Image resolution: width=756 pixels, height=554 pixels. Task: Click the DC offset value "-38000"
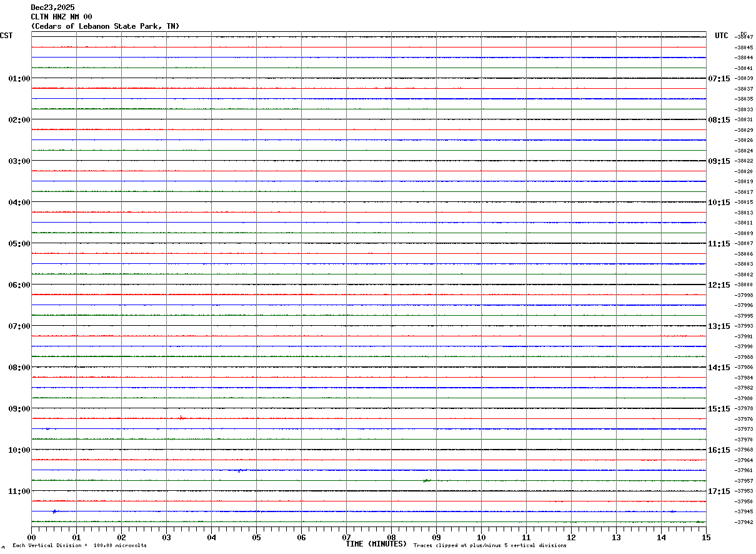point(744,285)
